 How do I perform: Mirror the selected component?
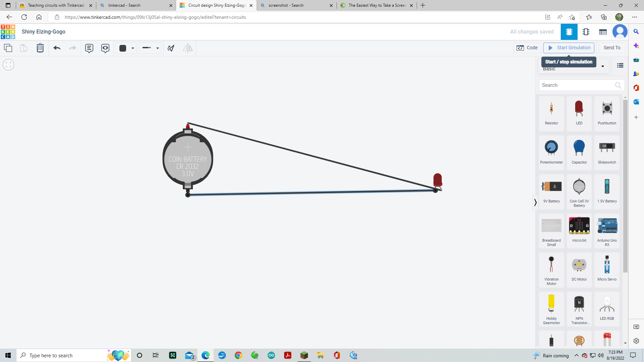(187, 48)
